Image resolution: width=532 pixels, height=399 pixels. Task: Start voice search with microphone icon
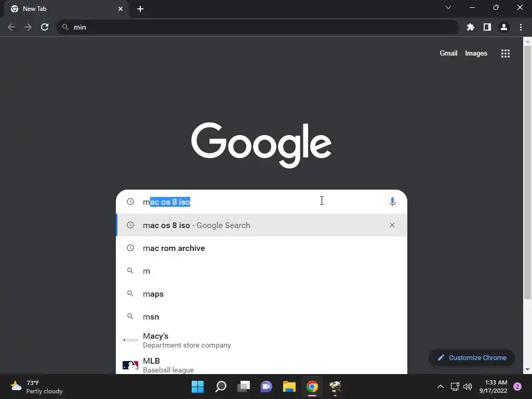(x=392, y=202)
